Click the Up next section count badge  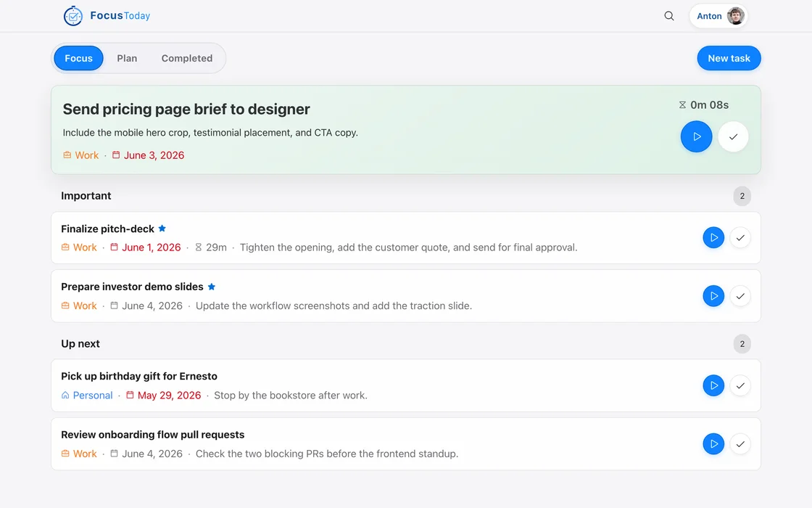pyautogui.click(x=742, y=344)
